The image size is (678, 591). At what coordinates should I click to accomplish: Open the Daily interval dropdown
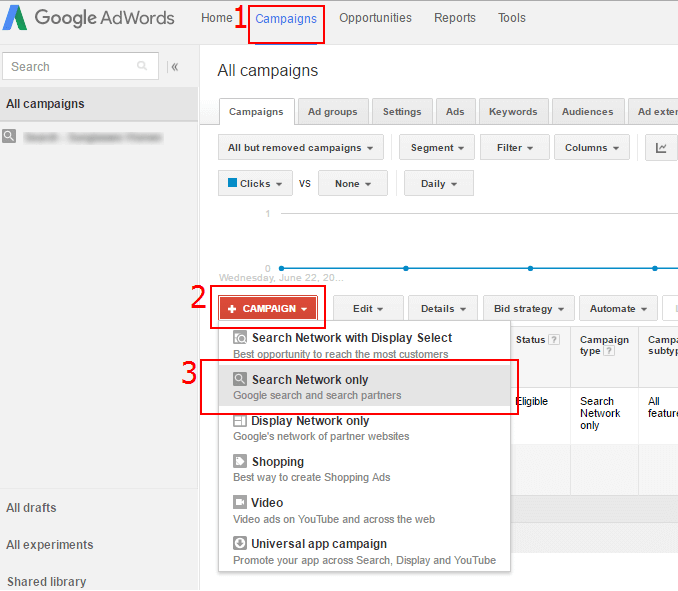(x=438, y=183)
